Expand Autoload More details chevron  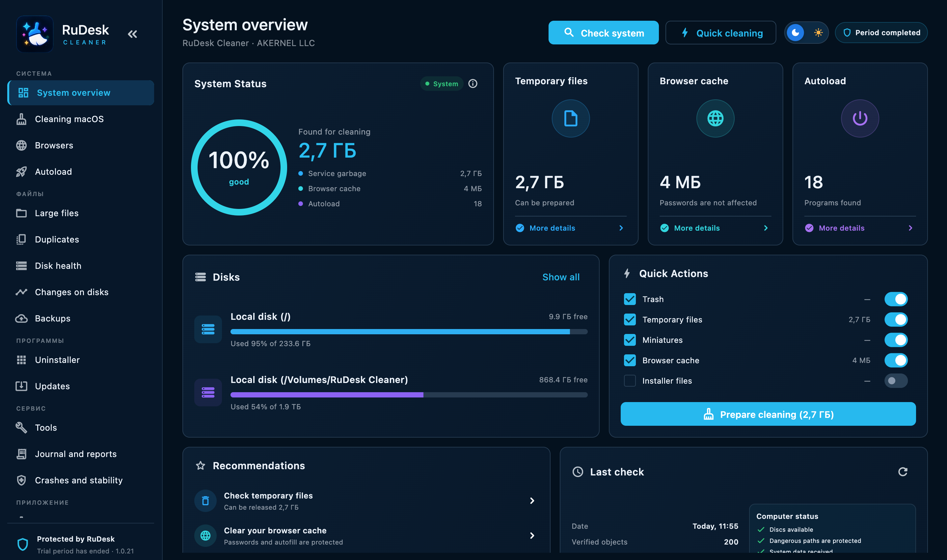[x=910, y=228]
